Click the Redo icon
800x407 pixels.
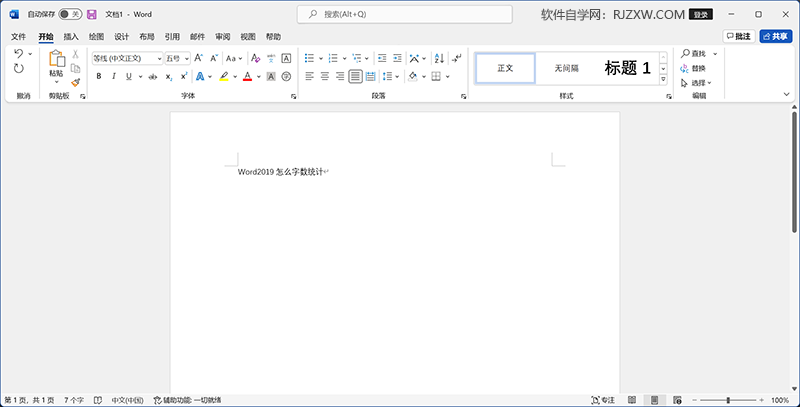(19, 69)
